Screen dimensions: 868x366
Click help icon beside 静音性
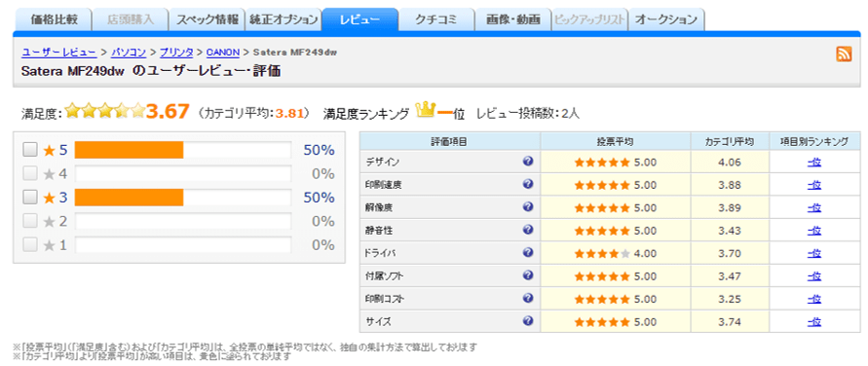tap(528, 230)
